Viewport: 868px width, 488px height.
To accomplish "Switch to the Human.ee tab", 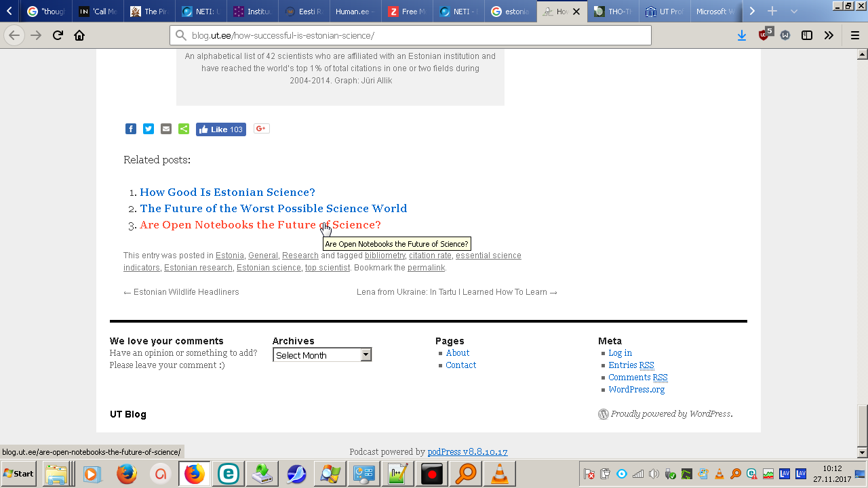I will pos(356,12).
